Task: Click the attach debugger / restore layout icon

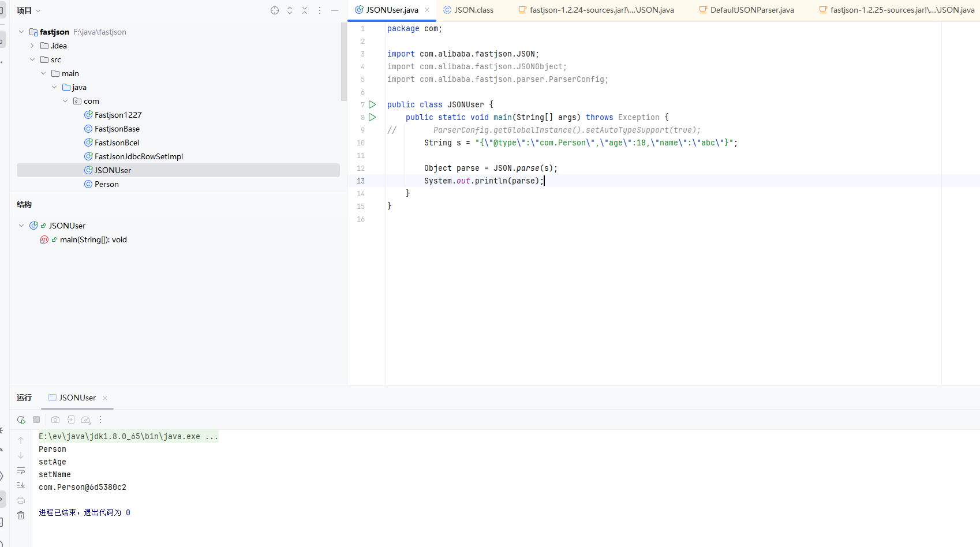Action: [71, 419]
